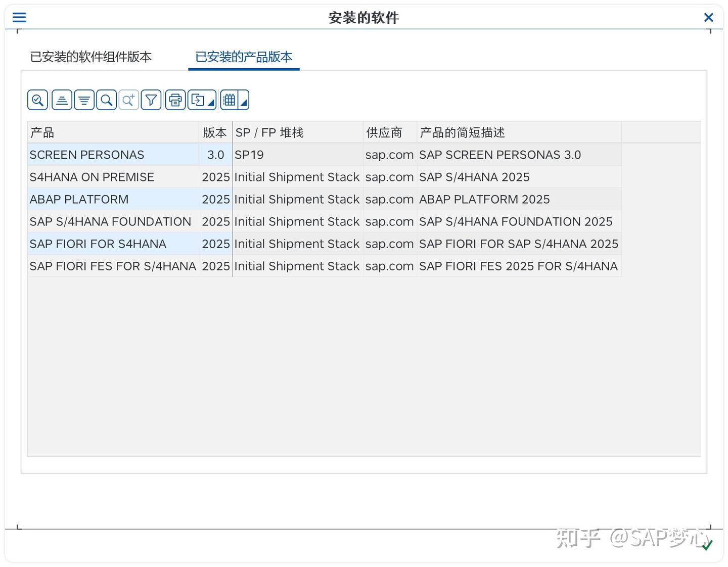This screenshot has height=567, width=728.
Task: Click the 产品 column header
Action: click(x=113, y=132)
